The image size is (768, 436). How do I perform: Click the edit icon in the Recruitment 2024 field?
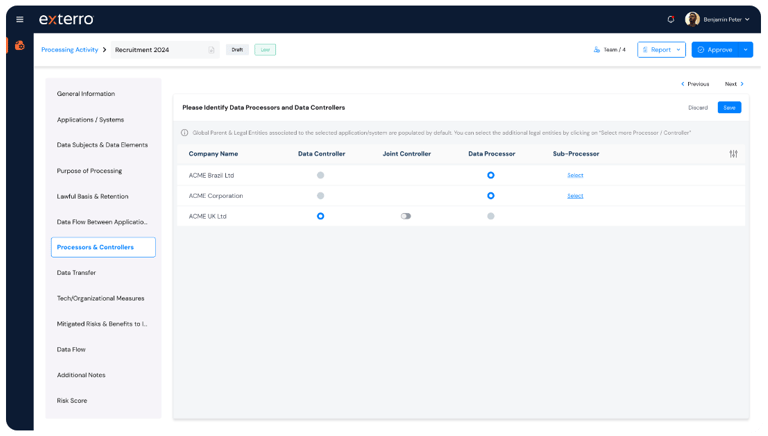[212, 49]
